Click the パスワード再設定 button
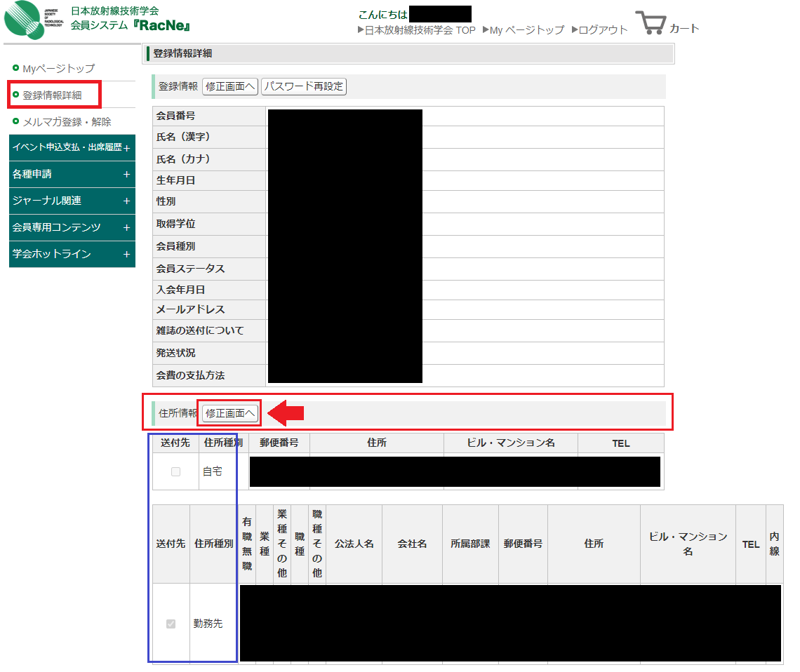The height and width of the screenshot is (672, 800). click(304, 86)
